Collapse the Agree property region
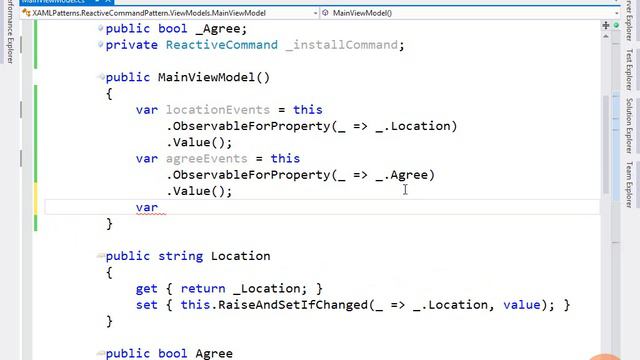Image resolution: width=640 pixels, height=360 pixels. (x=100, y=353)
